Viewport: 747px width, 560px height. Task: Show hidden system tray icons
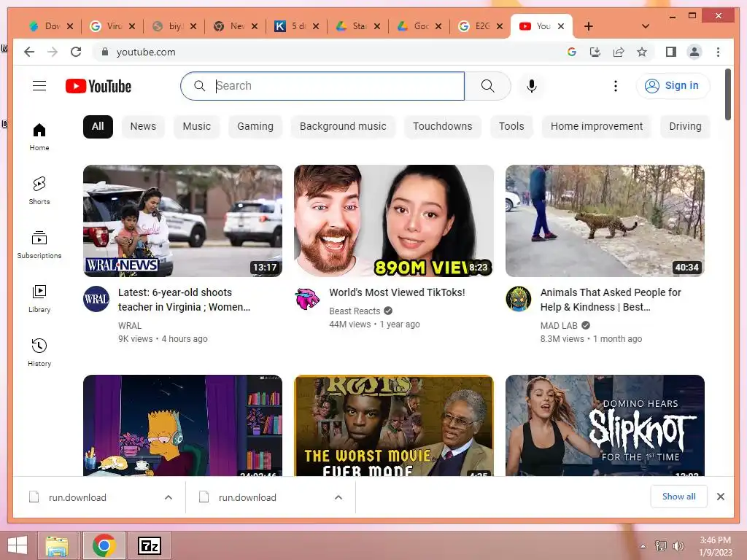[643, 546]
